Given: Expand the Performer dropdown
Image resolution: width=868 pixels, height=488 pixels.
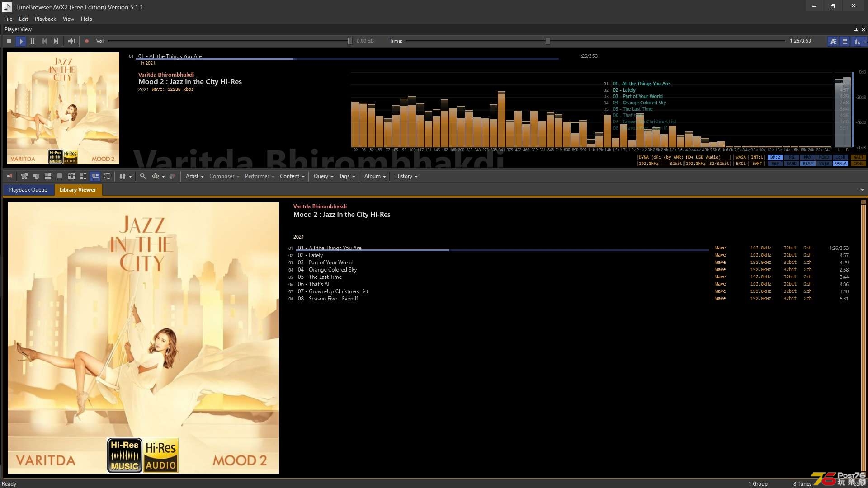Looking at the screenshot, I should pyautogui.click(x=259, y=176).
